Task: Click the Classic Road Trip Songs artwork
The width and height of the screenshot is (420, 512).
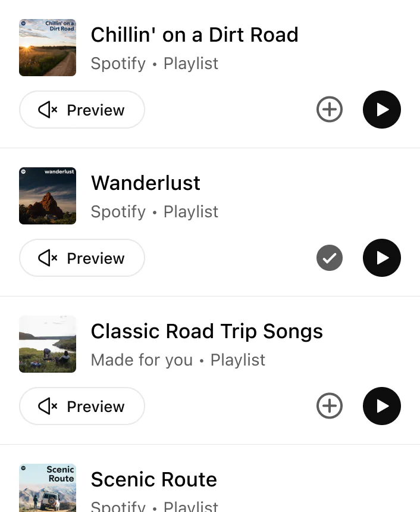Action: point(48,344)
